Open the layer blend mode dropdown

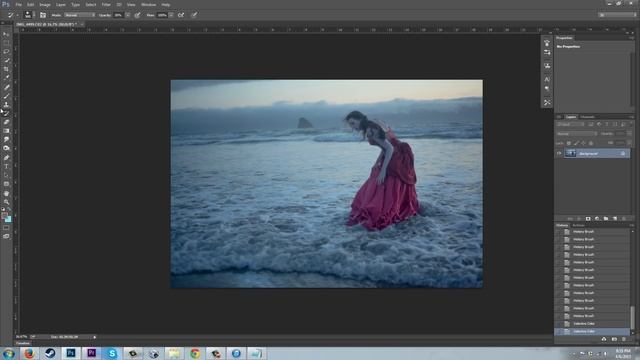[x=577, y=134]
